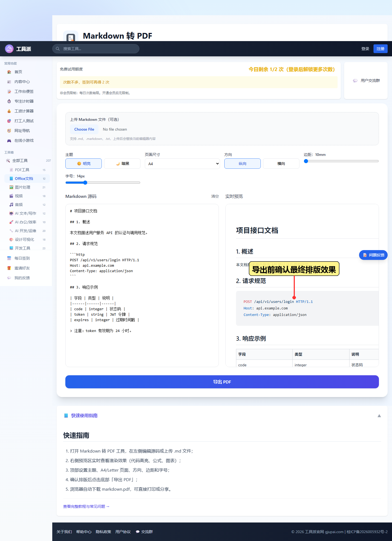The width and height of the screenshot is (392, 541).
Task: Click 清空 to clear Markdown source
Action: click(x=215, y=196)
